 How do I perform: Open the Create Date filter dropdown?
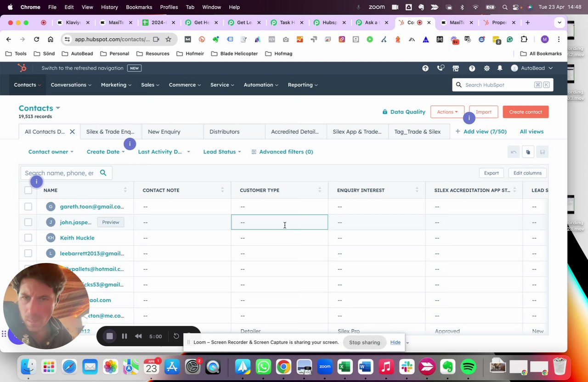[x=106, y=152]
